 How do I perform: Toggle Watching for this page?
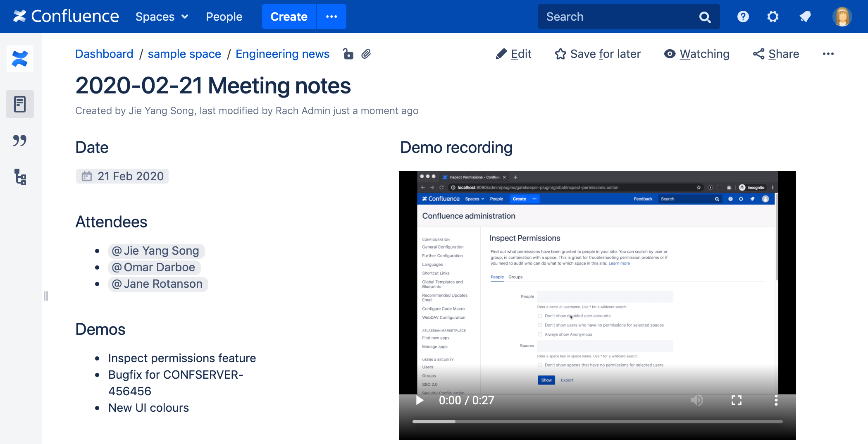697,54
